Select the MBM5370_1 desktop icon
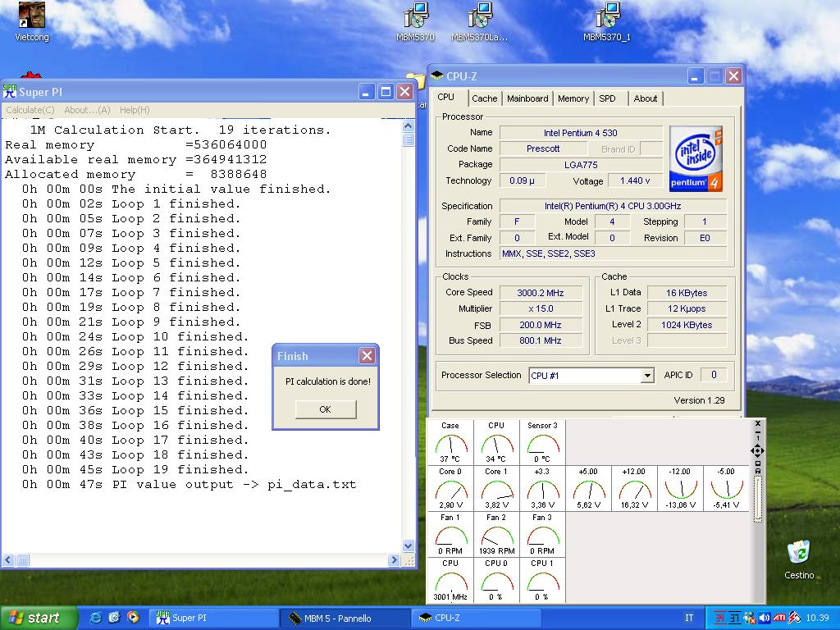This screenshot has height=630, width=840. [x=607, y=21]
